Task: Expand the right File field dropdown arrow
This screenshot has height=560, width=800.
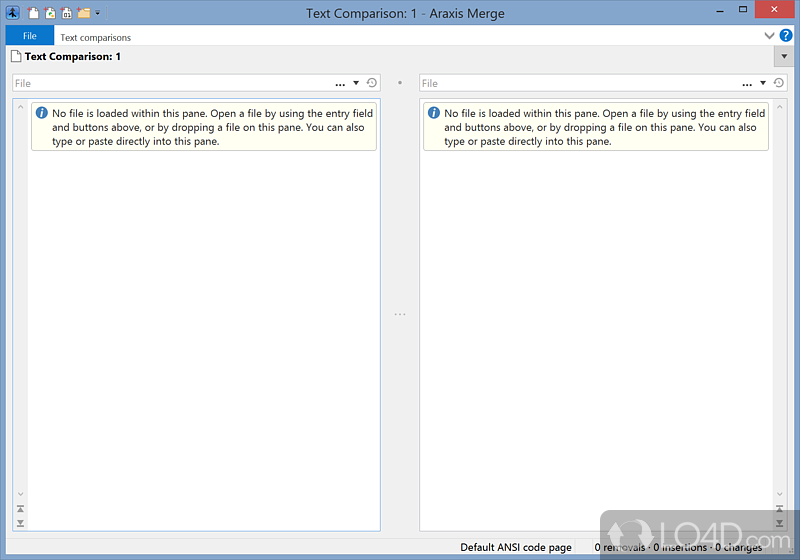Action: click(763, 84)
